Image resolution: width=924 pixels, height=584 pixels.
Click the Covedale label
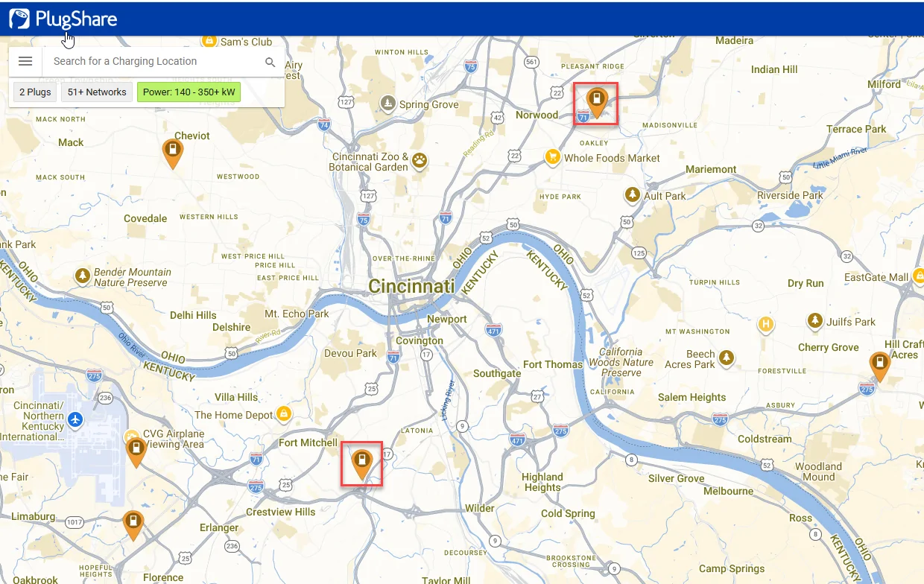145,218
